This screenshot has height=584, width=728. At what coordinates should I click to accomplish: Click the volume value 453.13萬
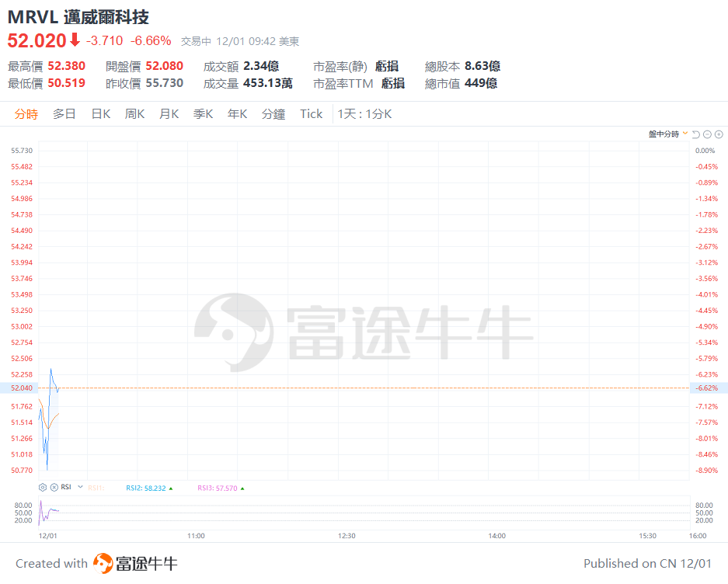(268, 83)
